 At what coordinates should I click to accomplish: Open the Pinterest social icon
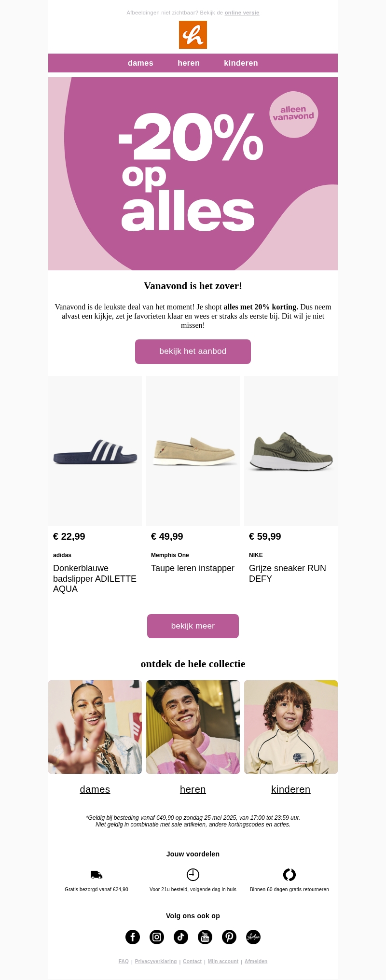[x=229, y=937]
